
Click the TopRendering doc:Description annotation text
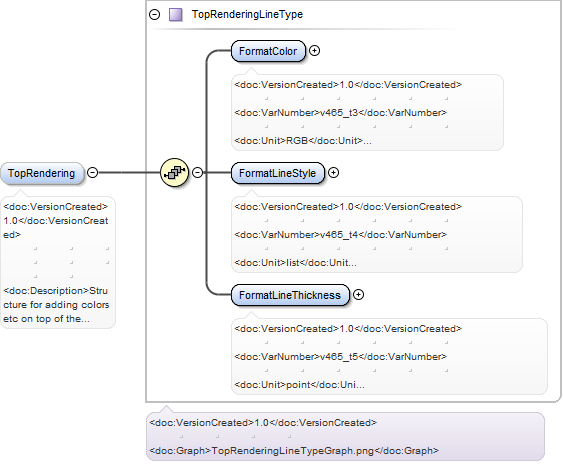56,305
